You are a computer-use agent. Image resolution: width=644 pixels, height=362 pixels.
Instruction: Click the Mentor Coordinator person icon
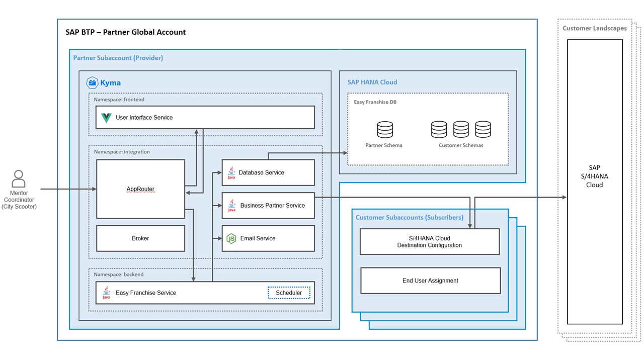pos(19,179)
